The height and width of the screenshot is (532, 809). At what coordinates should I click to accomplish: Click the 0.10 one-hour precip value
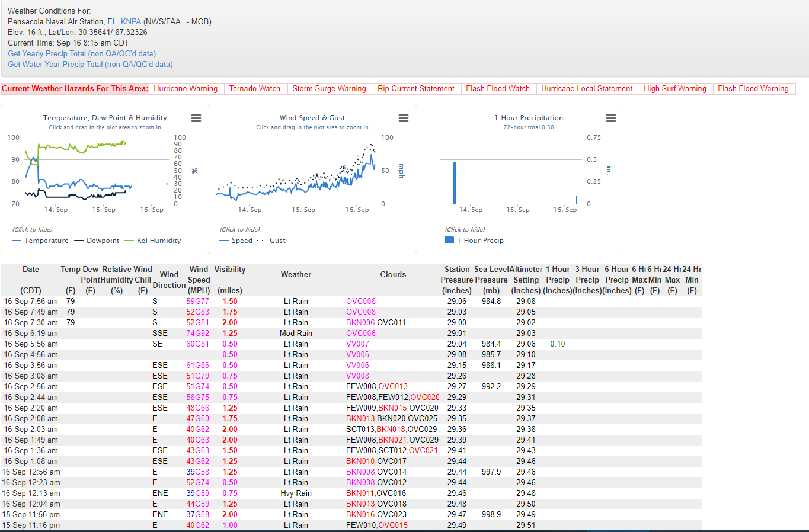(x=558, y=344)
